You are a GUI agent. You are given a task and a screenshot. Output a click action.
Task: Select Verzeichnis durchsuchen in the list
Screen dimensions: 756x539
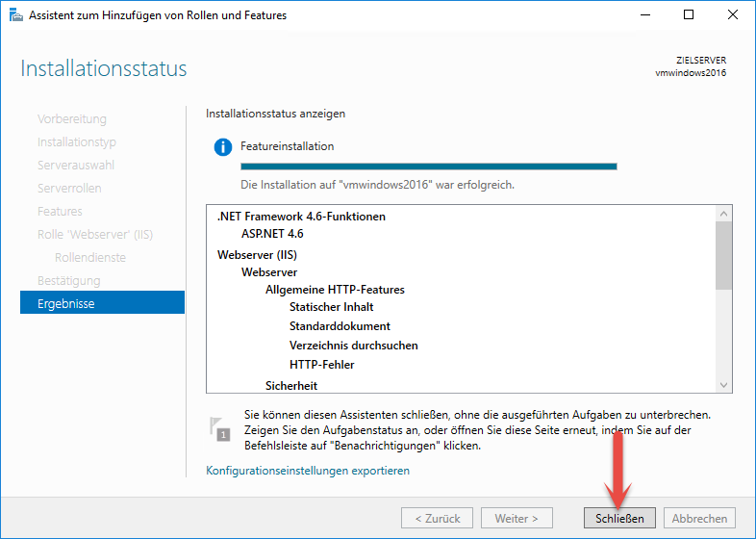(353, 346)
